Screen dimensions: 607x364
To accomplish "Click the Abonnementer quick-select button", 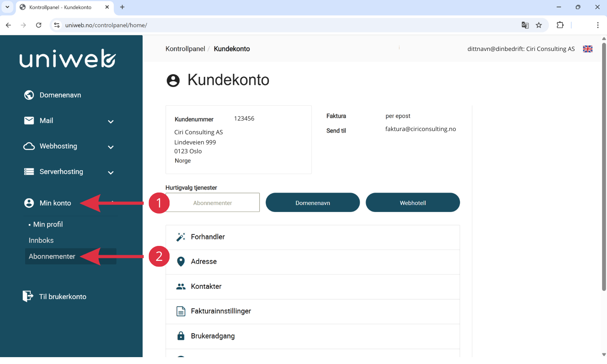I will pyautogui.click(x=212, y=202).
